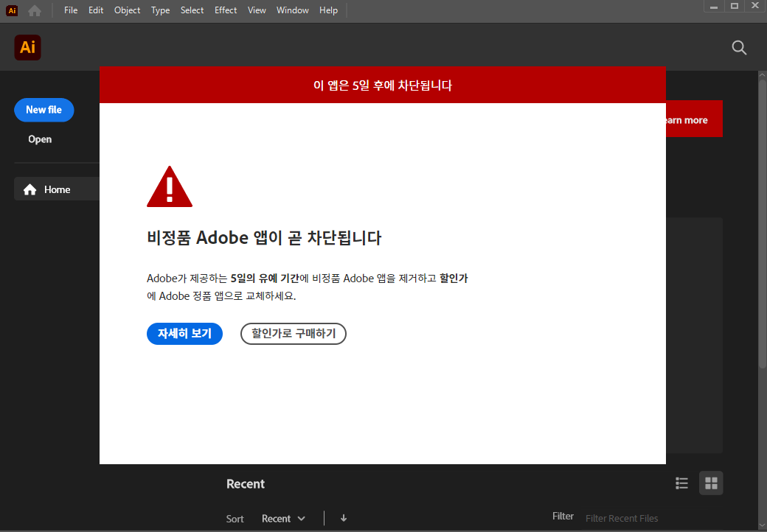Go to Home via menu bar house icon
767x532 pixels.
click(x=34, y=10)
